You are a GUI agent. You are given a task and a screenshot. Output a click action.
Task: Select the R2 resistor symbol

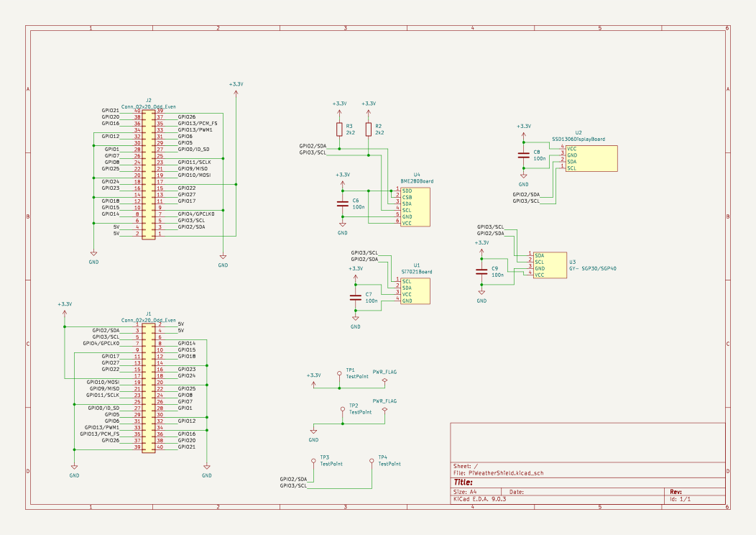coord(369,129)
